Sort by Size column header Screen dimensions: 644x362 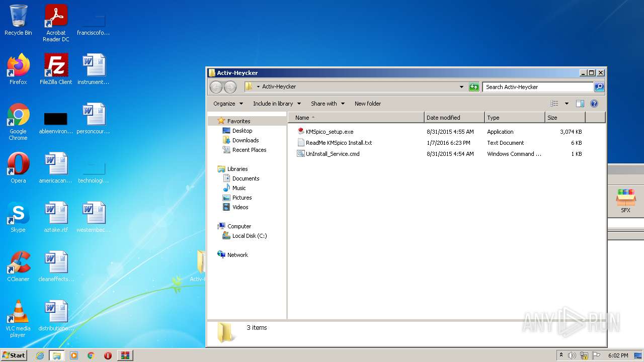click(565, 118)
